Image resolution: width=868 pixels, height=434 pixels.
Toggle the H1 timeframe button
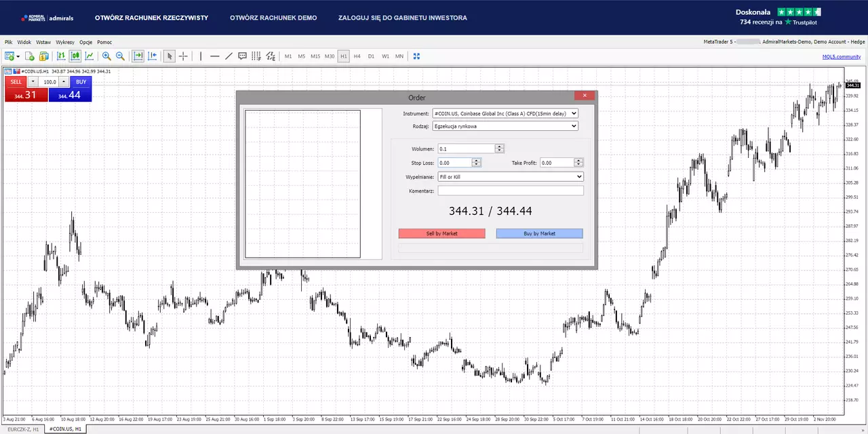pyautogui.click(x=343, y=56)
